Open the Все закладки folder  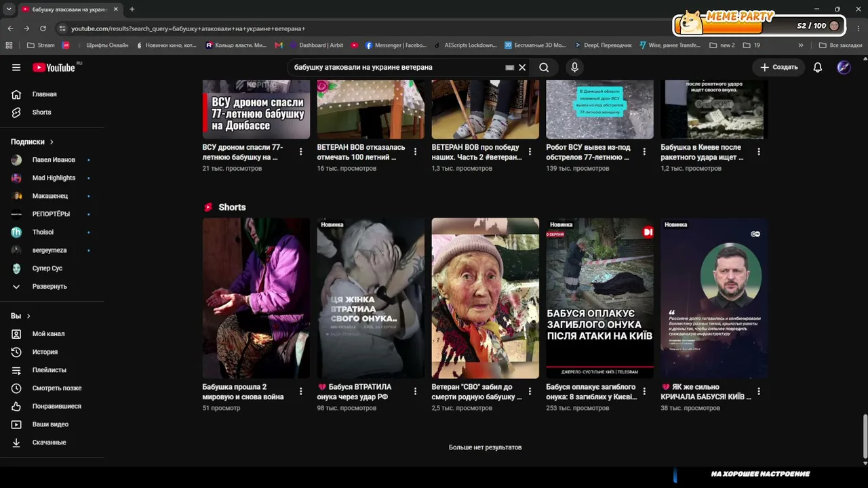click(x=840, y=45)
